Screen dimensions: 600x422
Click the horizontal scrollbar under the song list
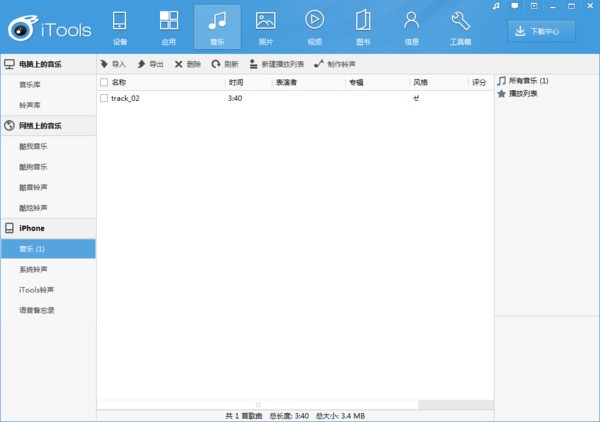(x=258, y=404)
